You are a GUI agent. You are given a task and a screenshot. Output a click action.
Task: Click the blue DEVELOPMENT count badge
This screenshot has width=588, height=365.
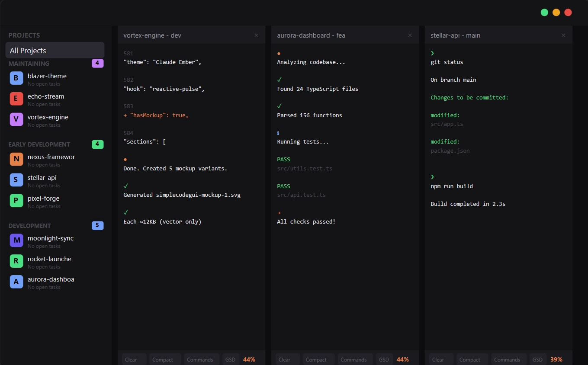tap(98, 225)
